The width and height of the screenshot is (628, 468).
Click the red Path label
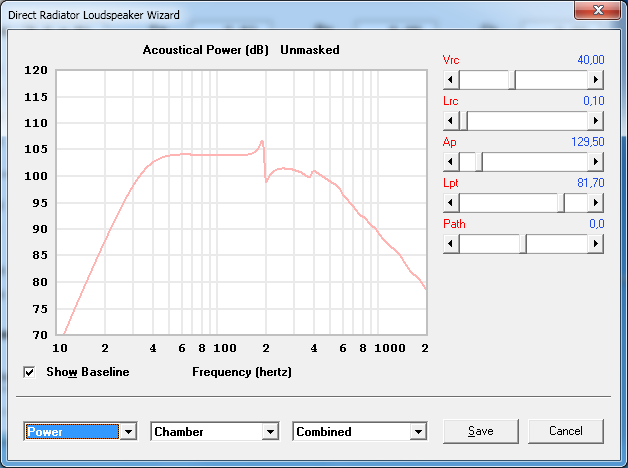(454, 224)
